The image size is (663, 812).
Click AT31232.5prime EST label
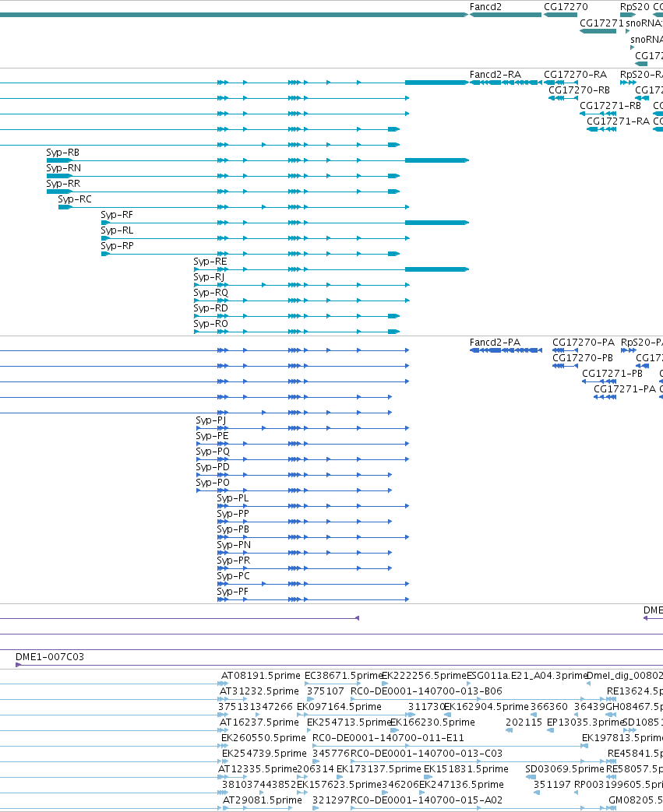[x=259, y=691]
